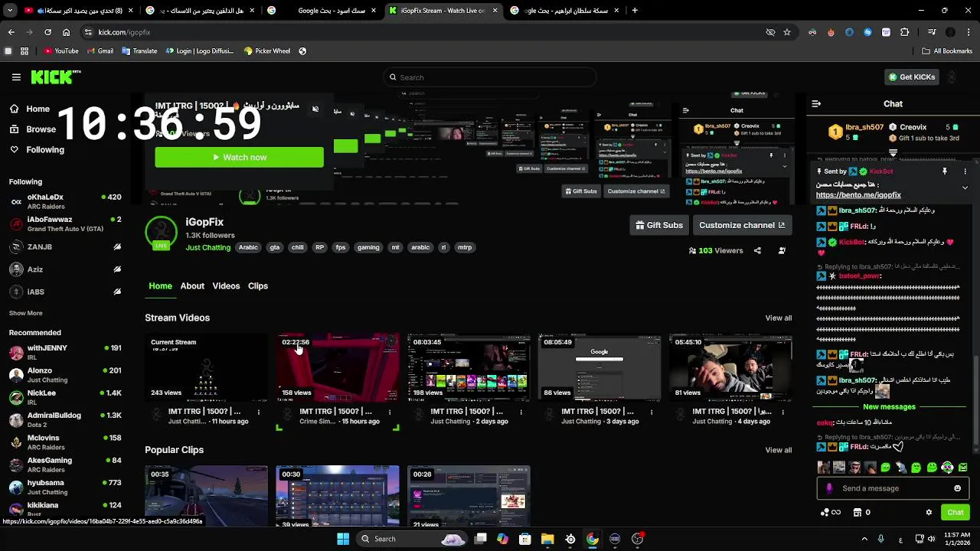Switch to the Clips tab

(x=258, y=285)
